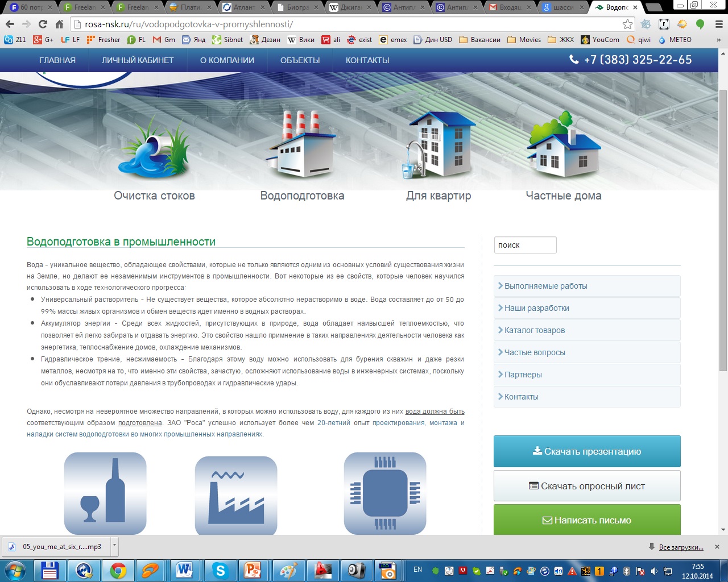
Task: Open the METEO bookmark
Action: pyautogui.click(x=675, y=40)
